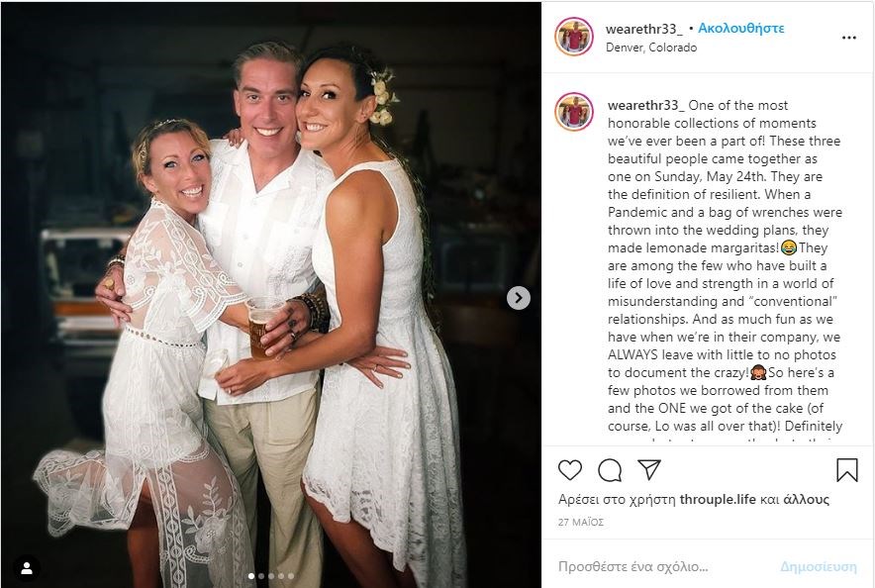Open the three-dot more options menu
This screenshot has height=588, width=875.
(849, 38)
